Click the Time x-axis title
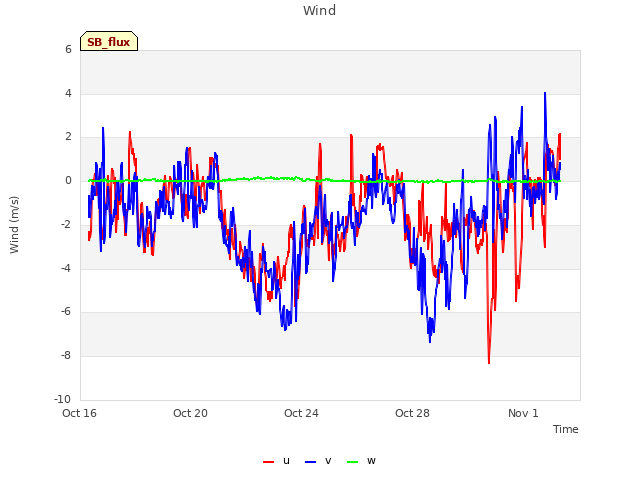This screenshot has width=640, height=480. [x=565, y=429]
